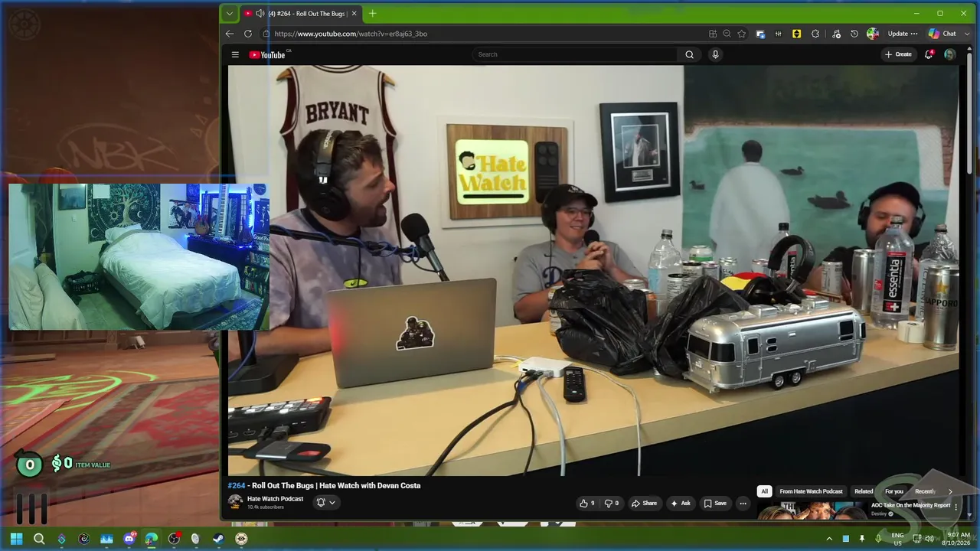Viewport: 980px width, 551px height.
Task: Open the Hate Watch Podcast channel avatar
Action: [x=235, y=502]
